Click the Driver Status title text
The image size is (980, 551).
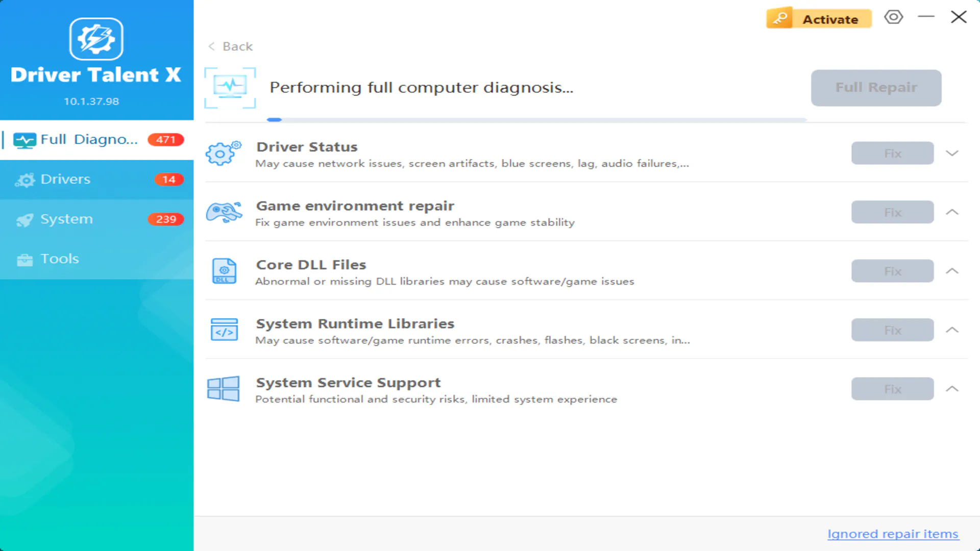pos(307,147)
